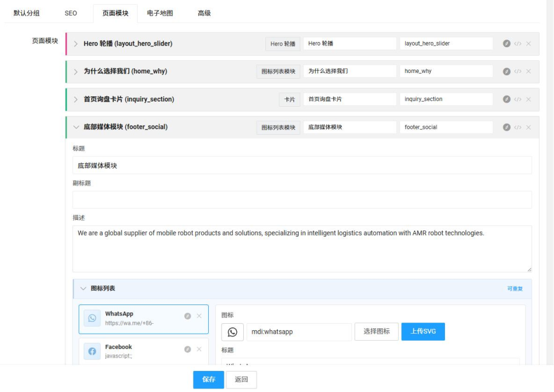Viewport: 554px width, 392px height.
Task: Open the 电子地图 tab
Action: pos(160,13)
